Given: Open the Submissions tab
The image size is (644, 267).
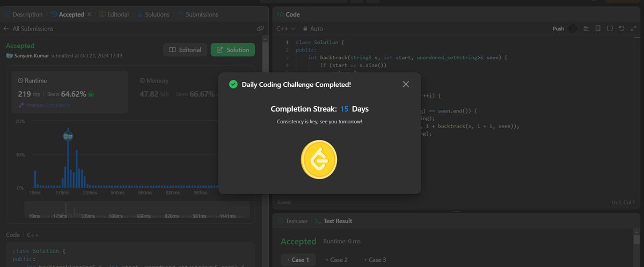Looking at the screenshot, I should (x=197, y=14).
